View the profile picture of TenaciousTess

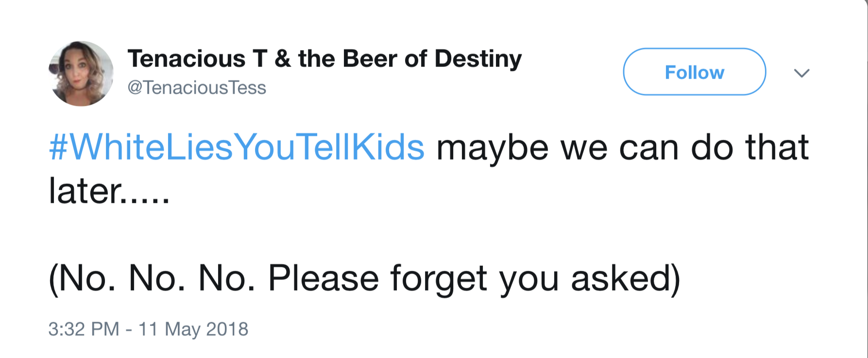click(81, 73)
